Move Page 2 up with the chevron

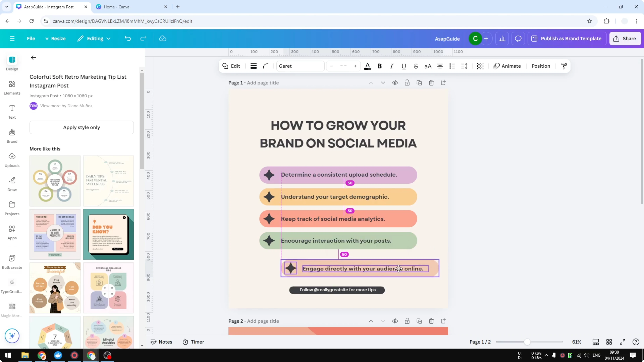click(371, 321)
